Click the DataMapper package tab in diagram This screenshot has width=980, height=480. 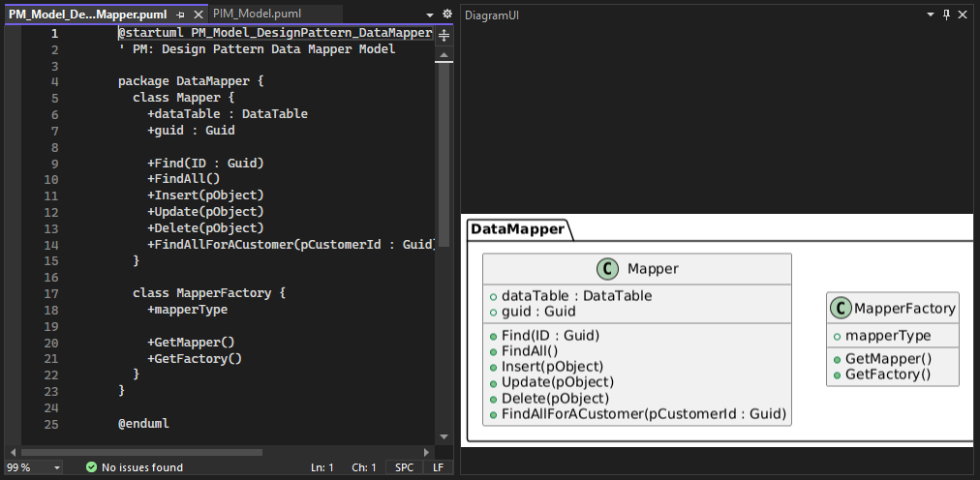517,229
